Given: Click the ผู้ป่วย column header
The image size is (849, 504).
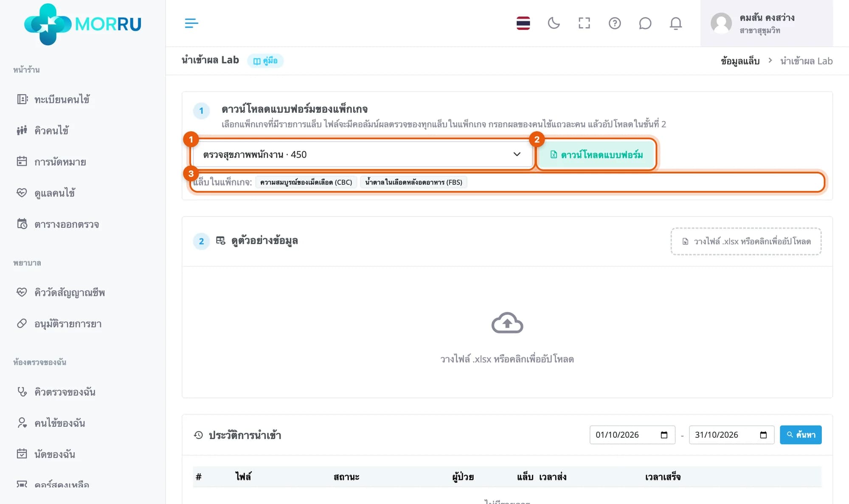Looking at the screenshot, I should (x=463, y=477).
